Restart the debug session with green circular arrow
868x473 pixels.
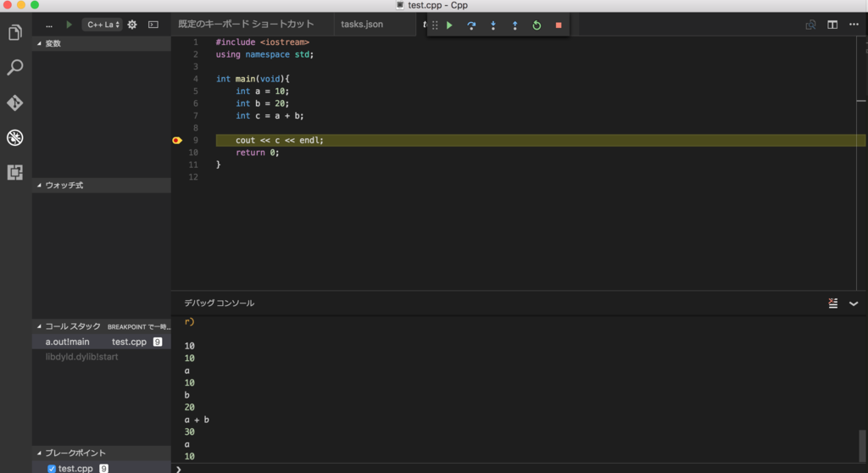click(x=537, y=25)
